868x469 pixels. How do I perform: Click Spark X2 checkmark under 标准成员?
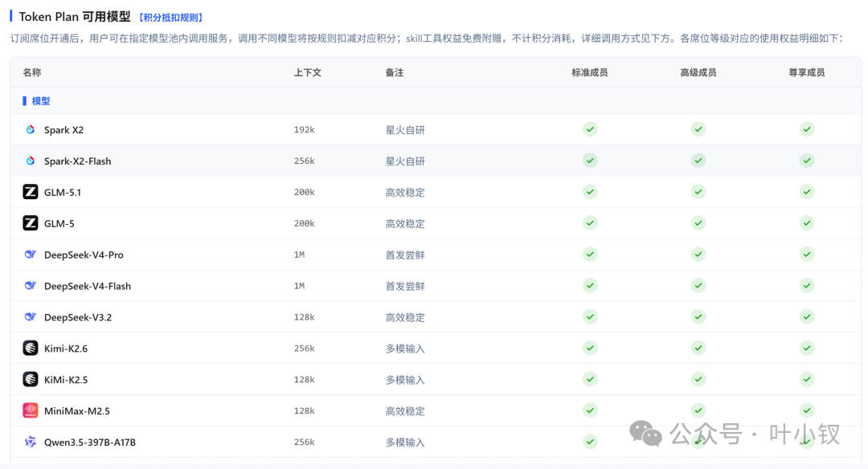(590, 129)
